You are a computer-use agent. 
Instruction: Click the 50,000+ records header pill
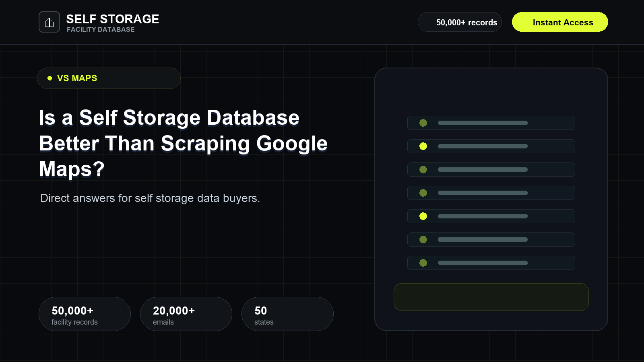[x=460, y=22]
